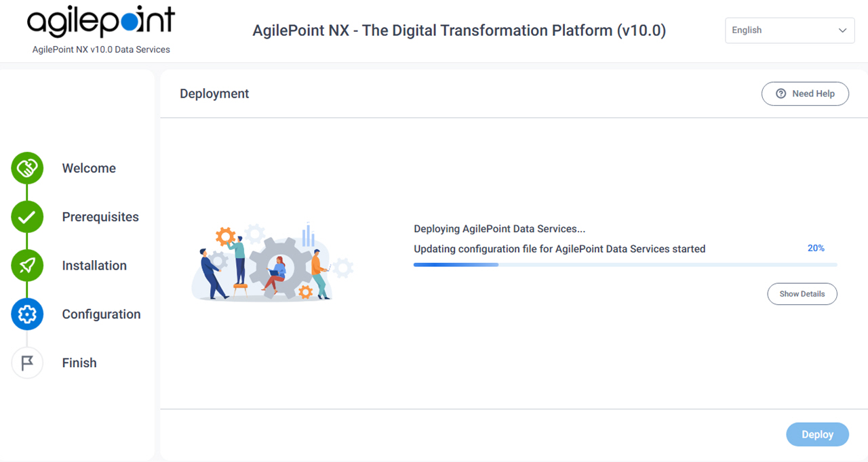
Task: Click the Finish flag step icon
Action: pos(27,363)
